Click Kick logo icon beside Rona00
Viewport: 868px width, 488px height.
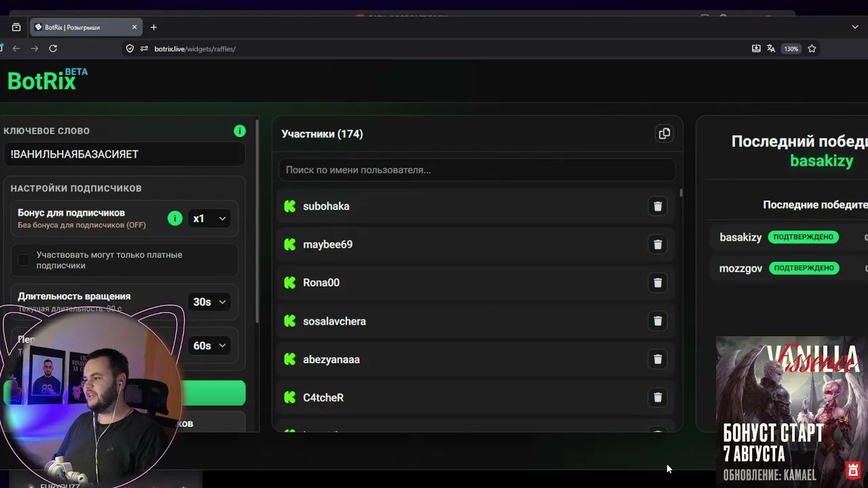point(290,283)
